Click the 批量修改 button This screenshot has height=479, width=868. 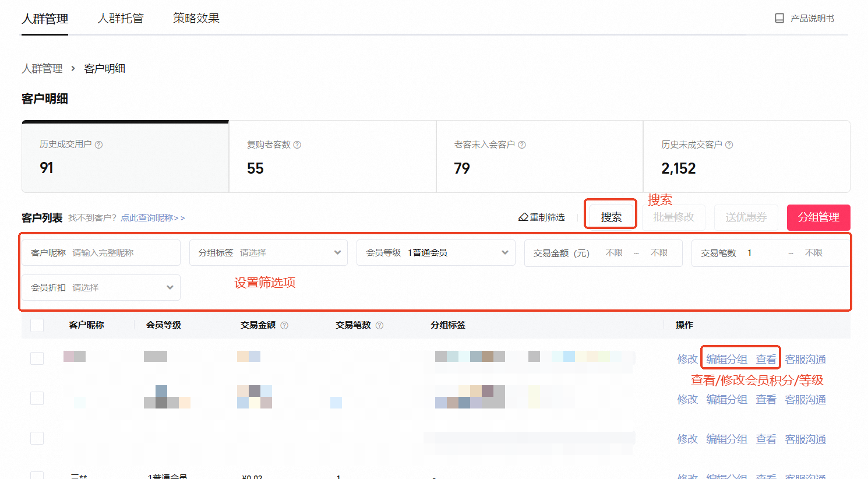click(674, 217)
